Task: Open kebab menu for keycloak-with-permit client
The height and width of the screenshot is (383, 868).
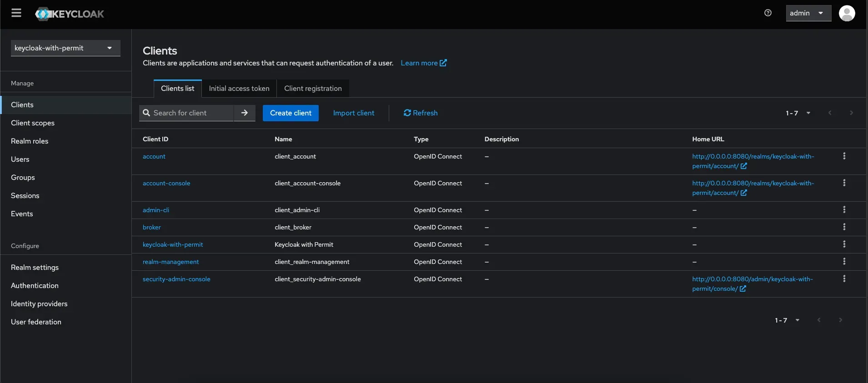Action: (844, 244)
